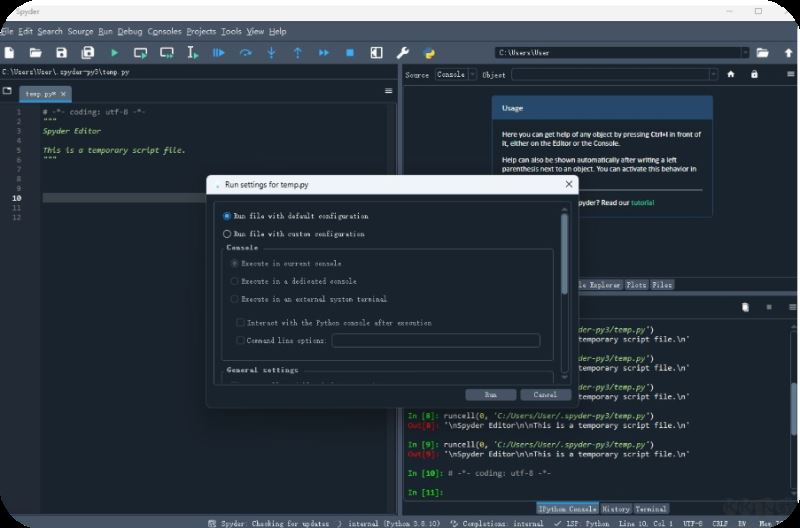Screen dimensions: 800x528
Task: Click the Maximize current pane icon
Action: (x=376, y=52)
